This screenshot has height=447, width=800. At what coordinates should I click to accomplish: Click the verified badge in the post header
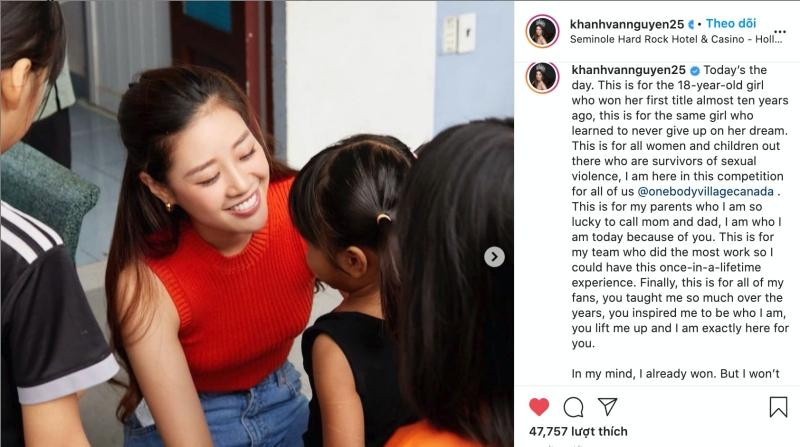[691, 24]
